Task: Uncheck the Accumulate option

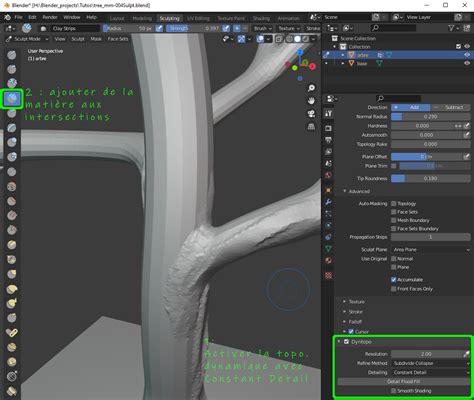Action: [394, 280]
